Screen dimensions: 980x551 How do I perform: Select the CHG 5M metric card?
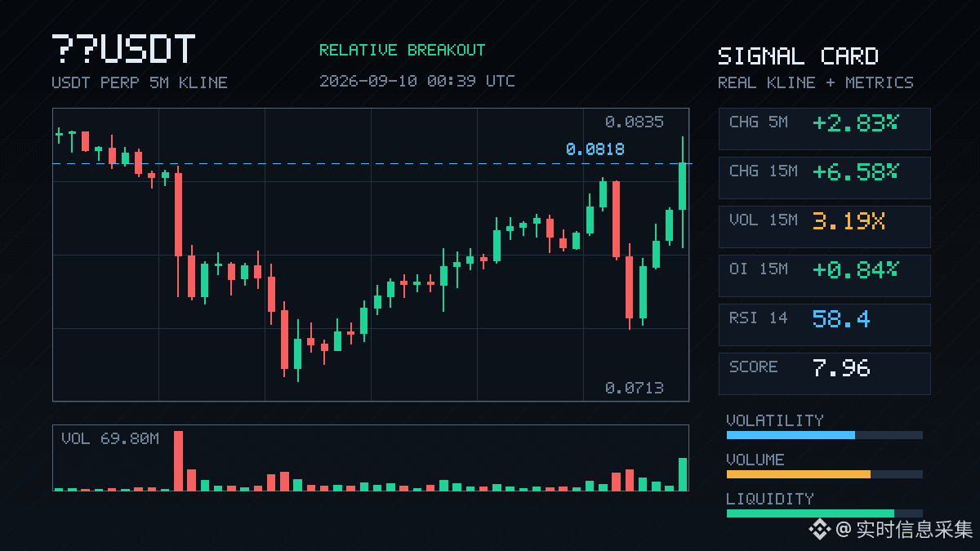coord(824,128)
